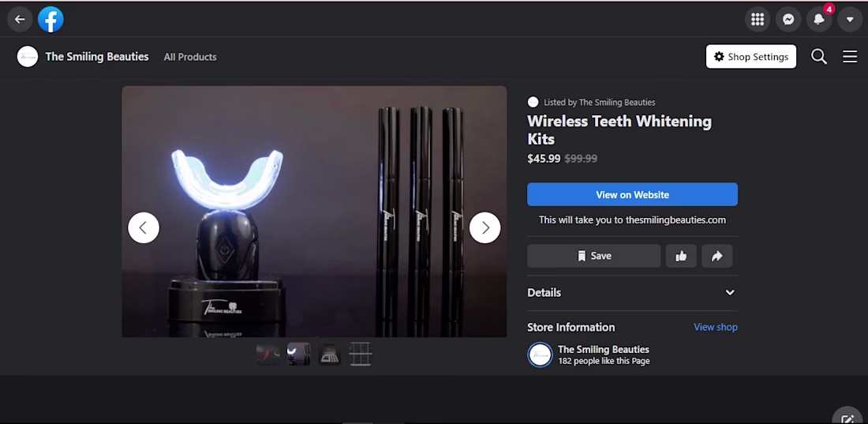Image resolution: width=868 pixels, height=424 pixels.
Task: Open the shop hamburger menu
Action: pyautogui.click(x=850, y=57)
